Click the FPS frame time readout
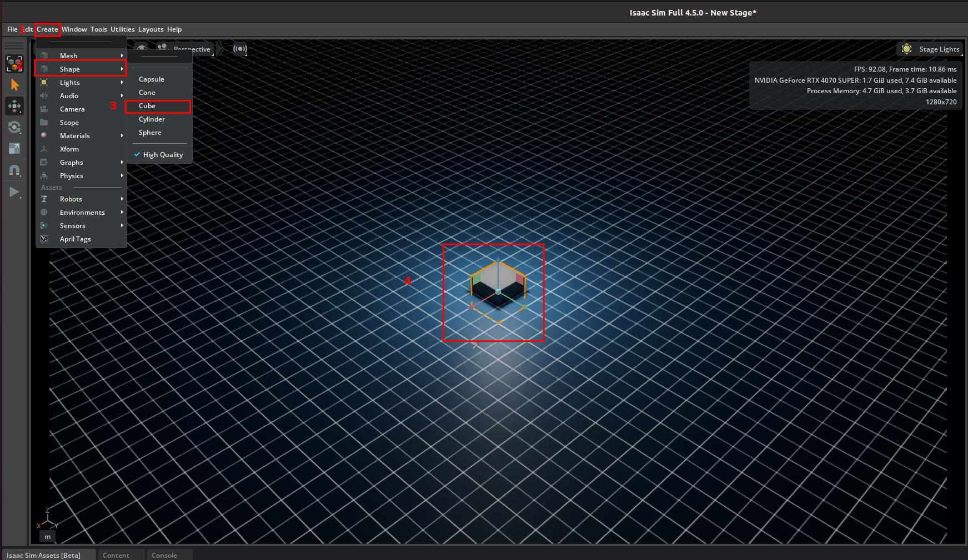 905,69
